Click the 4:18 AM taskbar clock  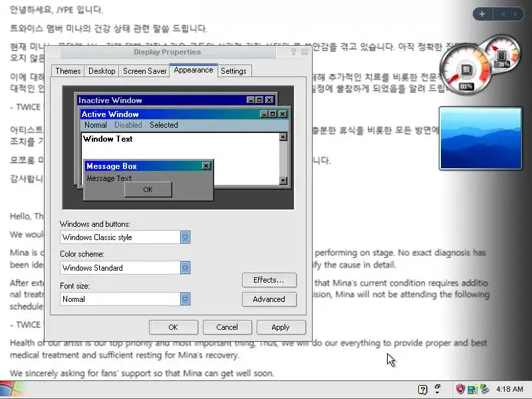(509, 389)
